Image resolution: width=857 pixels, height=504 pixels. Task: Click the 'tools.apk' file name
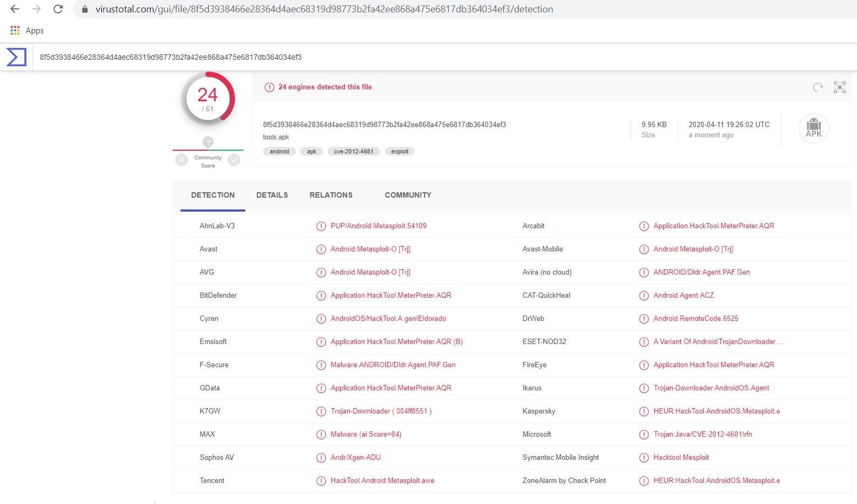click(x=276, y=137)
